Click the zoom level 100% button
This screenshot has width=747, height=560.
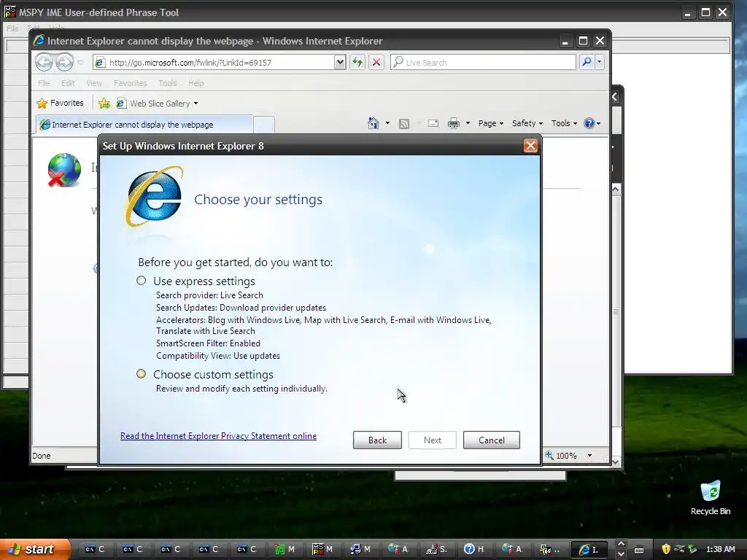click(561, 456)
